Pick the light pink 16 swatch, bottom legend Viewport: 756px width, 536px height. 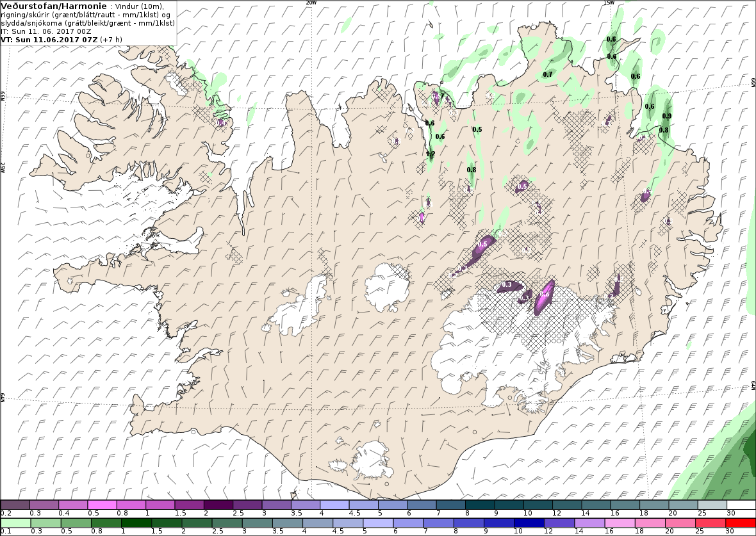pos(620,523)
